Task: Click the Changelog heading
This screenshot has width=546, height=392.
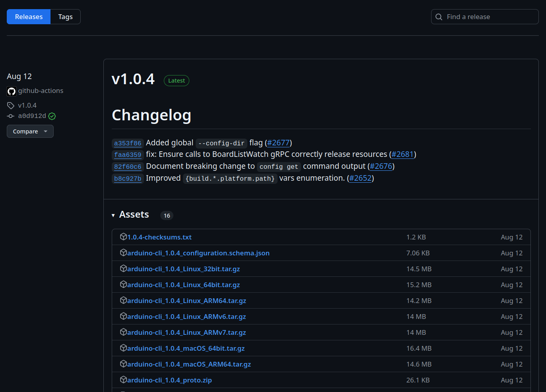Action: coord(152,115)
